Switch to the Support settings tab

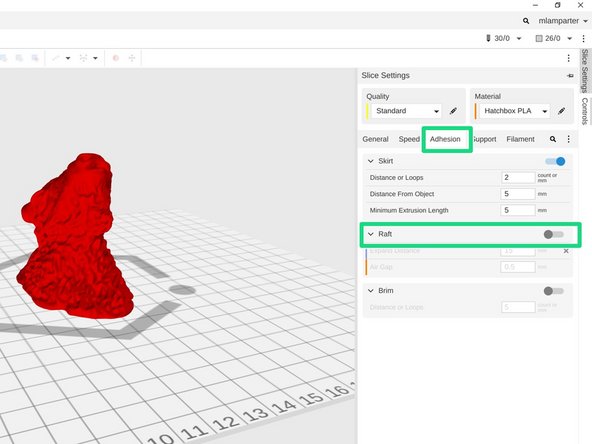point(484,139)
